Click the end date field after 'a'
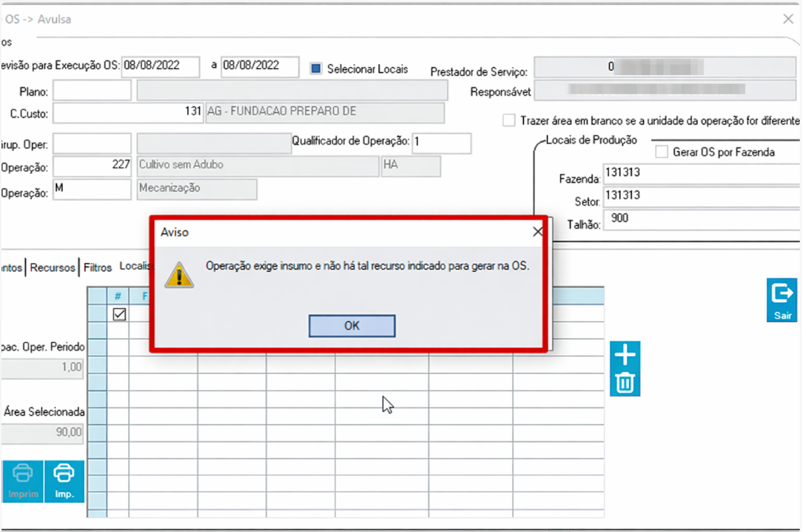This screenshot has width=802, height=532. pyautogui.click(x=260, y=66)
